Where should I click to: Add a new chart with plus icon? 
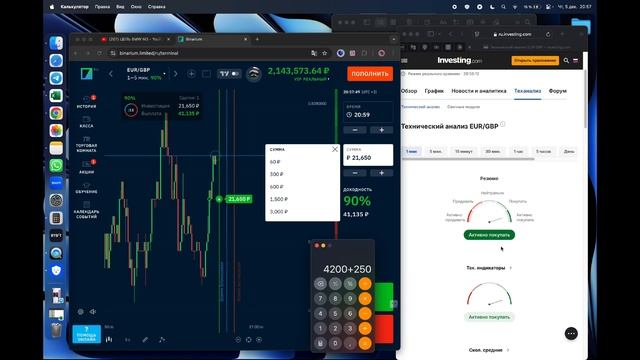[191, 74]
